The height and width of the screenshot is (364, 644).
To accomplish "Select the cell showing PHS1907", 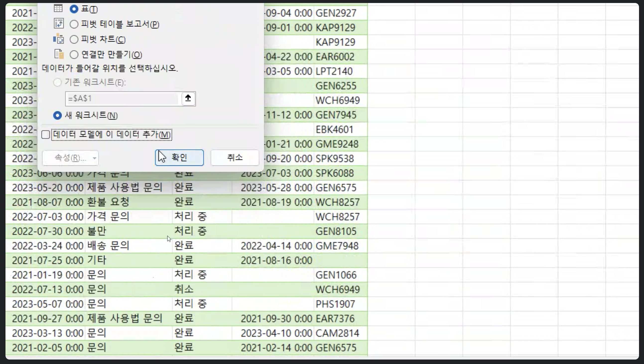I will pos(335,304).
